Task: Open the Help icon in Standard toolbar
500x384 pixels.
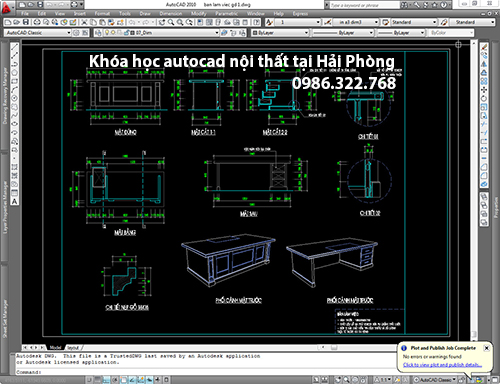Action: (256, 22)
